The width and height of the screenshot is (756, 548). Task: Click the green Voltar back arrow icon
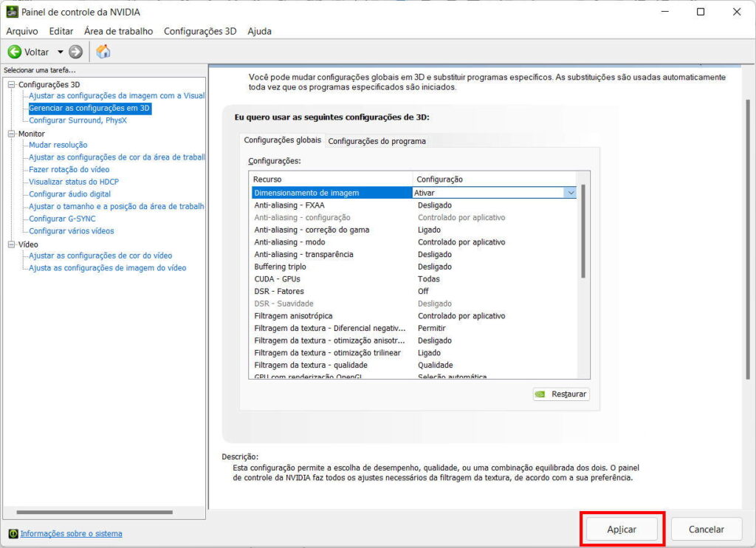point(15,52)
